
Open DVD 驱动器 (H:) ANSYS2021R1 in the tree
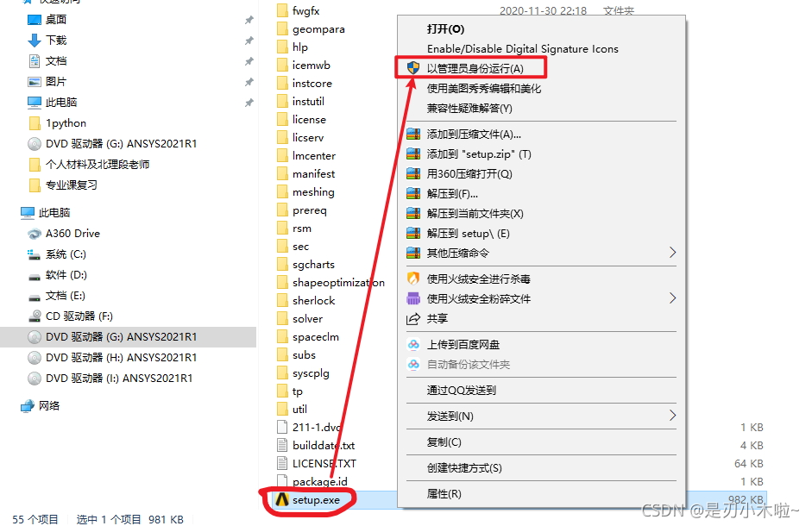coord(119,358)
